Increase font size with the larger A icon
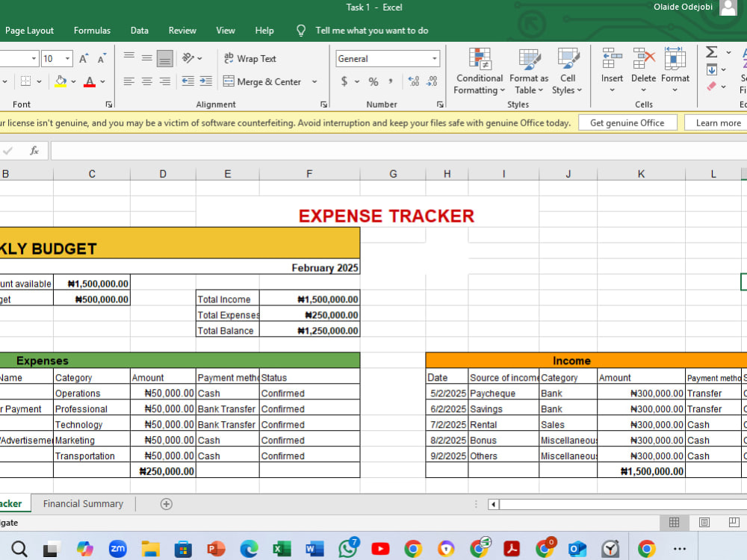Viewport: 747px width, 560px height. click(84, 58)
